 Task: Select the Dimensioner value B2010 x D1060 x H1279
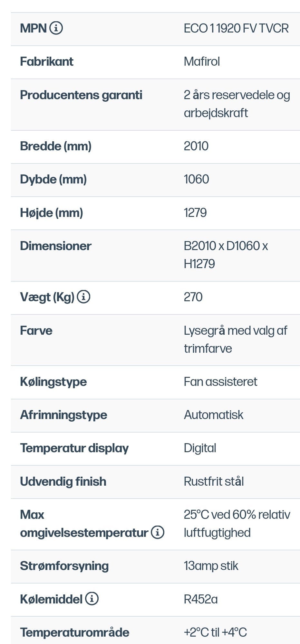(226, 255)
